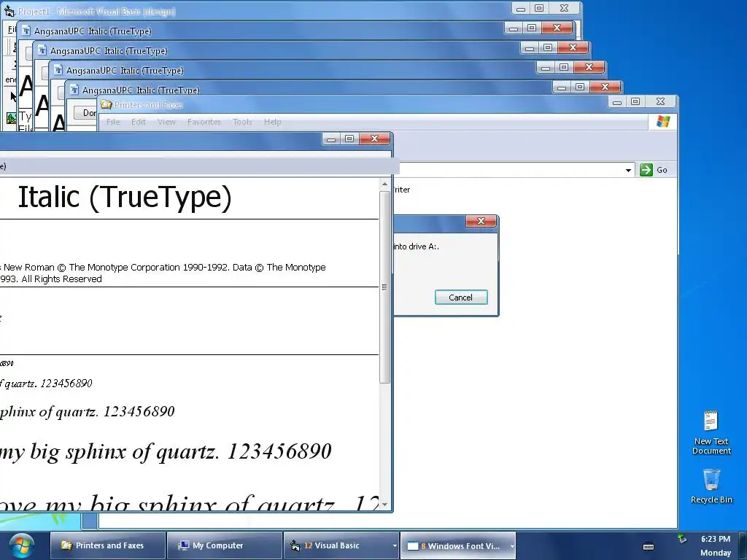The image size is (747, 560).
Task: Click the Monotype Corporation copyright text
Action: tap(163, 273)
